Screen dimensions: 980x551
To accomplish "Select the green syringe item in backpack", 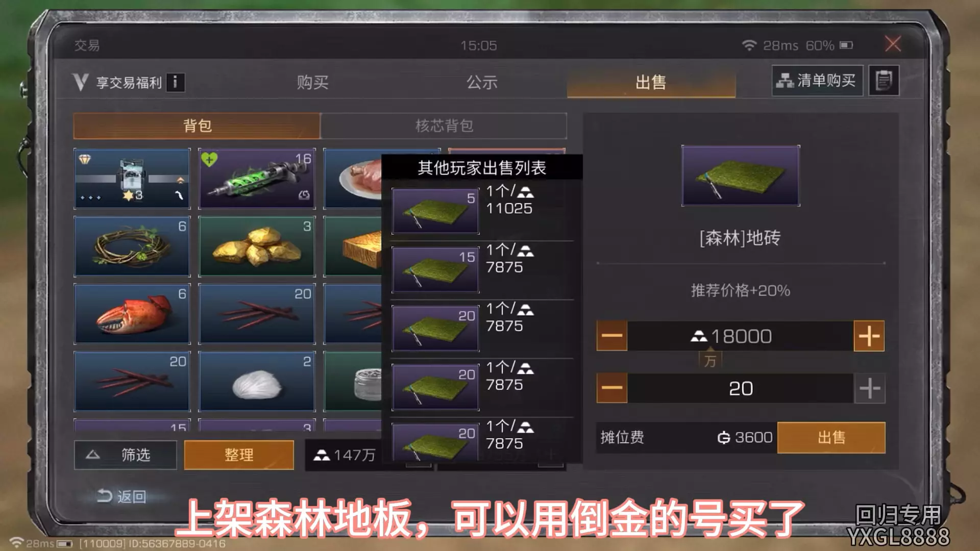I will point(257,179).
